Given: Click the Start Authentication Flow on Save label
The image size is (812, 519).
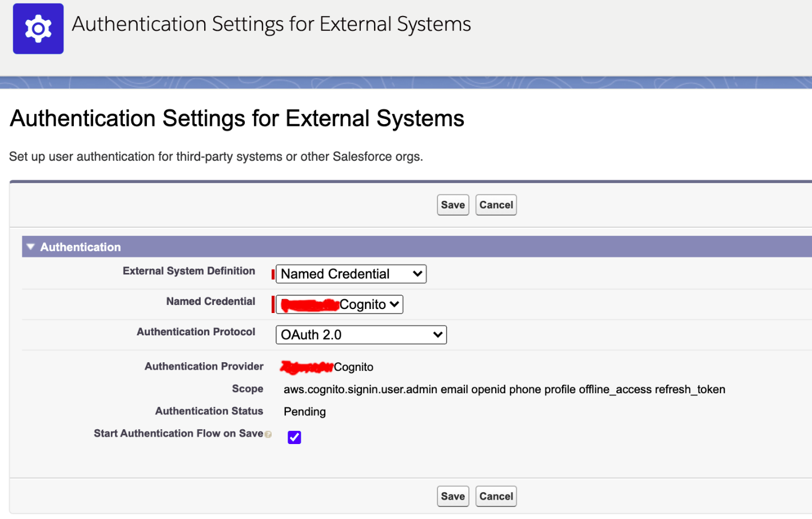Looking at the screenshot, I should pos(178,434).
